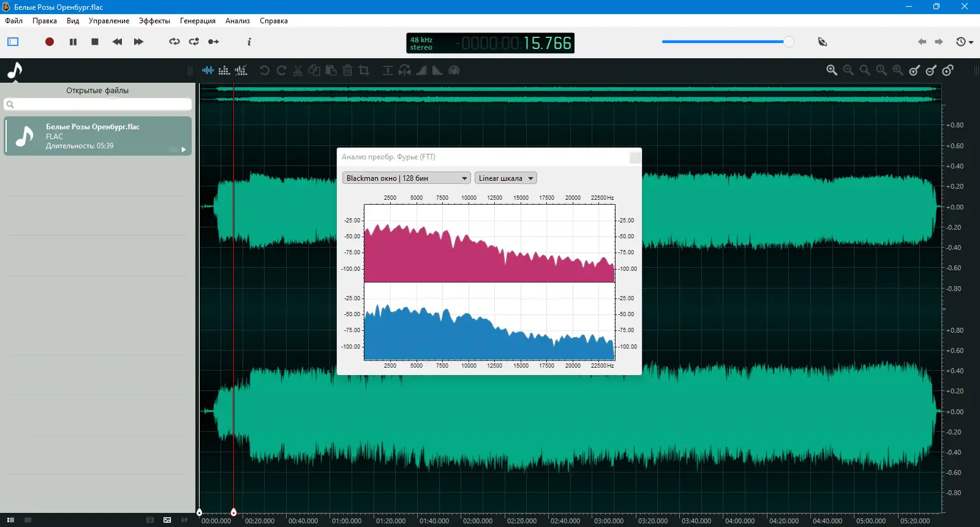Open file properties info icon
Image resolution: width=980 pixels, height=527 pixels.
click(x=249, y=42)
